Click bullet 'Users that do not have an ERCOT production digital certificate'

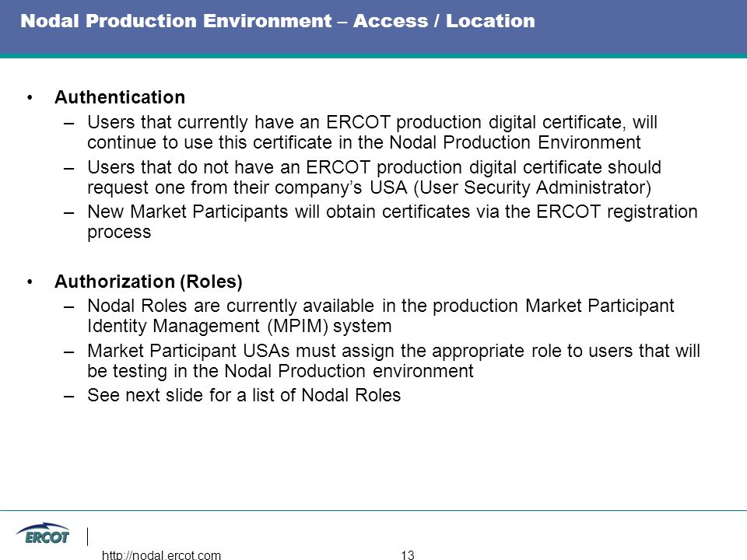click(x=374, y=177)
